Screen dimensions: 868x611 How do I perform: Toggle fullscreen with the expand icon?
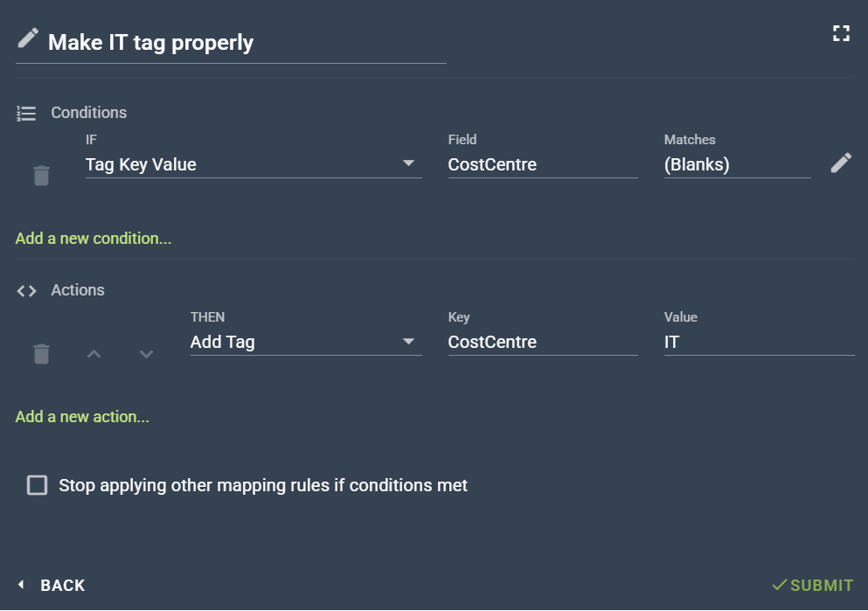pyautogui.click(x=841, y=34)
